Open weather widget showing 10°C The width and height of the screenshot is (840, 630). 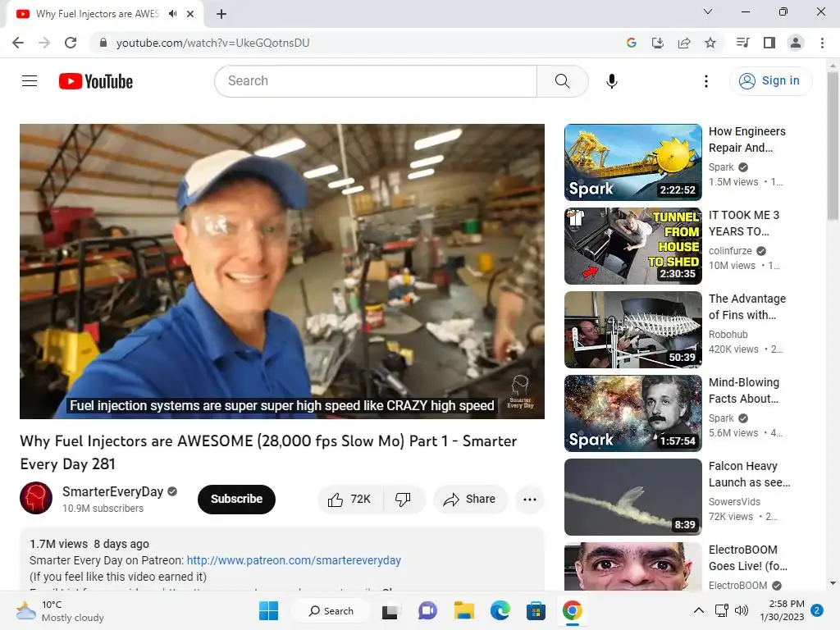coord(60,610)
